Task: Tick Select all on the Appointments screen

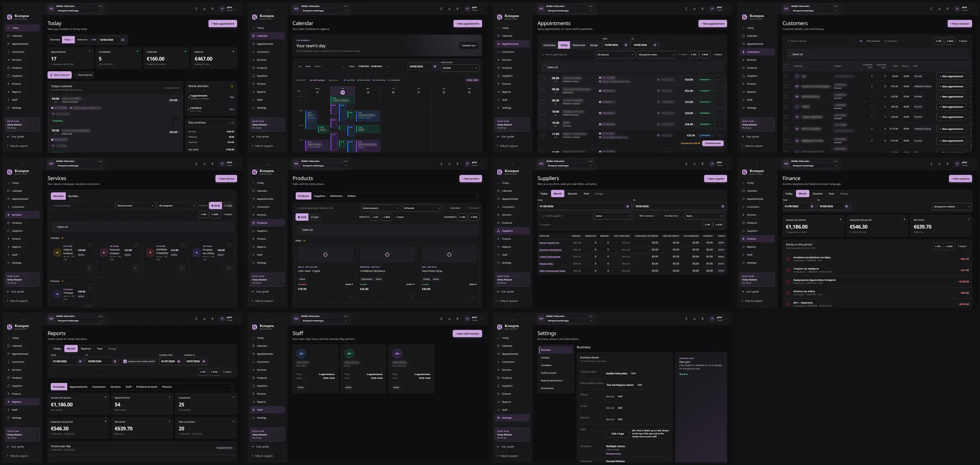Action: point(545,67)
